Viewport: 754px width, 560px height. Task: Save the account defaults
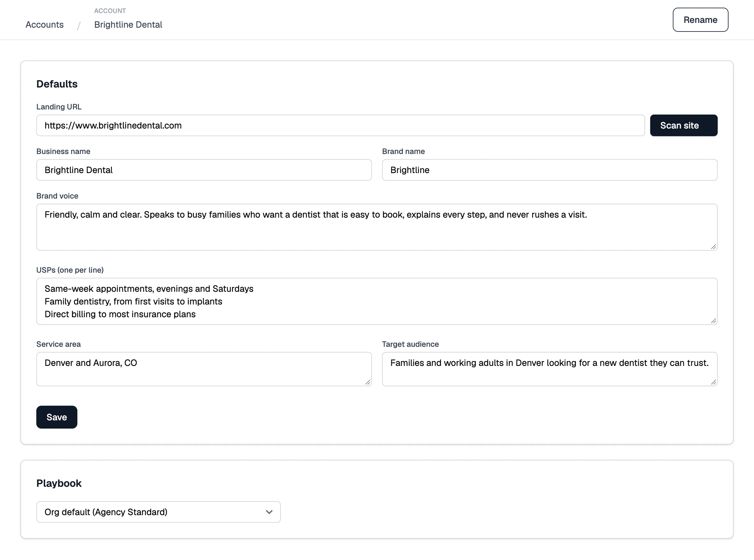coord(57,417)
